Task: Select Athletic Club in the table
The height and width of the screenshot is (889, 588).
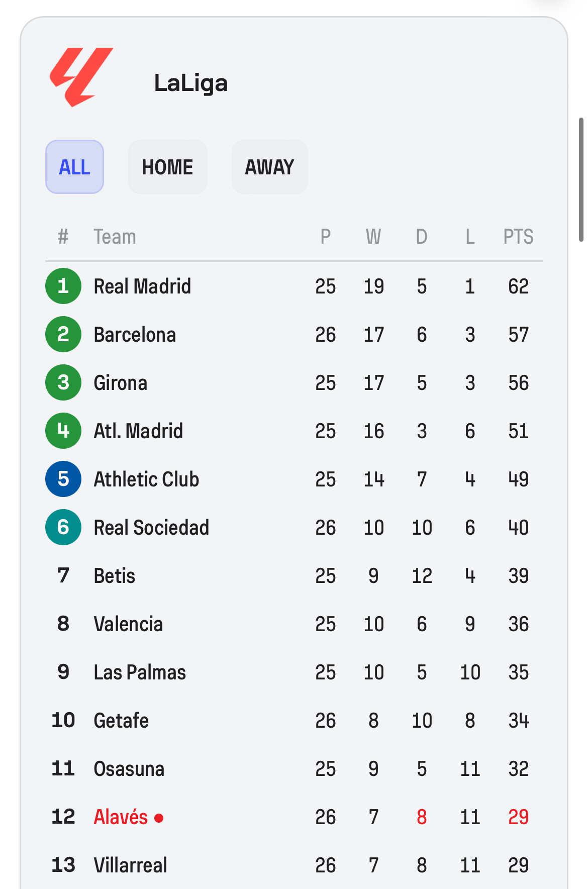Action: [x=146, y=479]
